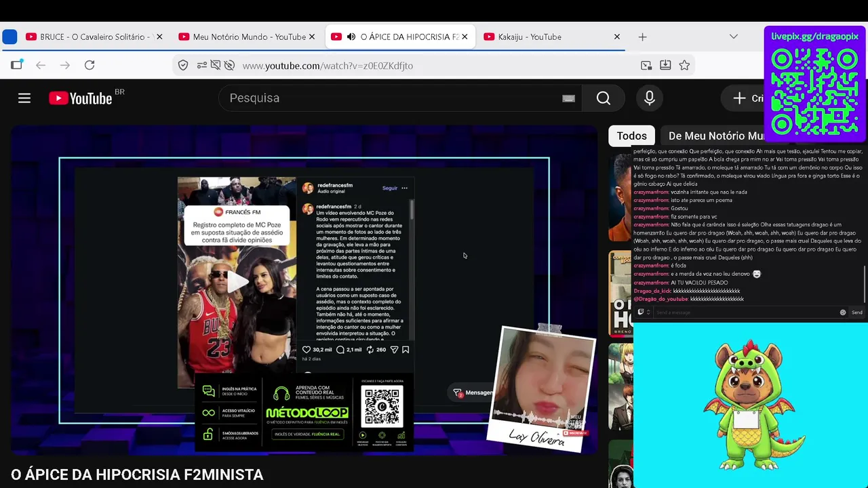Click the repost icon next to 260

coord(370,350)
